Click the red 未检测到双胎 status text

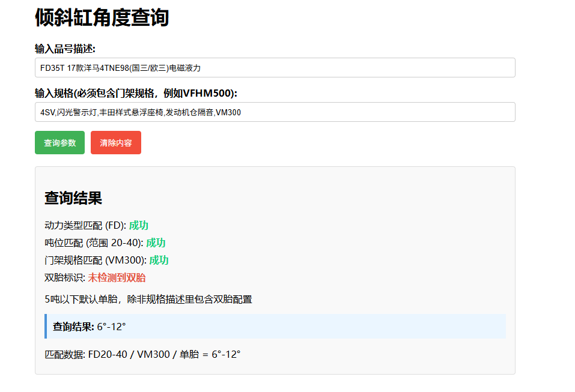tap(117, 278)
